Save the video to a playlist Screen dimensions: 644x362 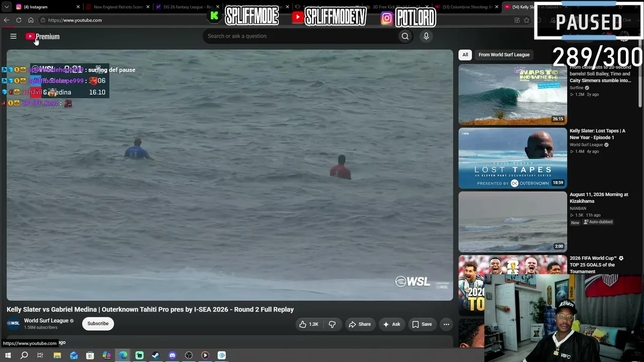422,324
